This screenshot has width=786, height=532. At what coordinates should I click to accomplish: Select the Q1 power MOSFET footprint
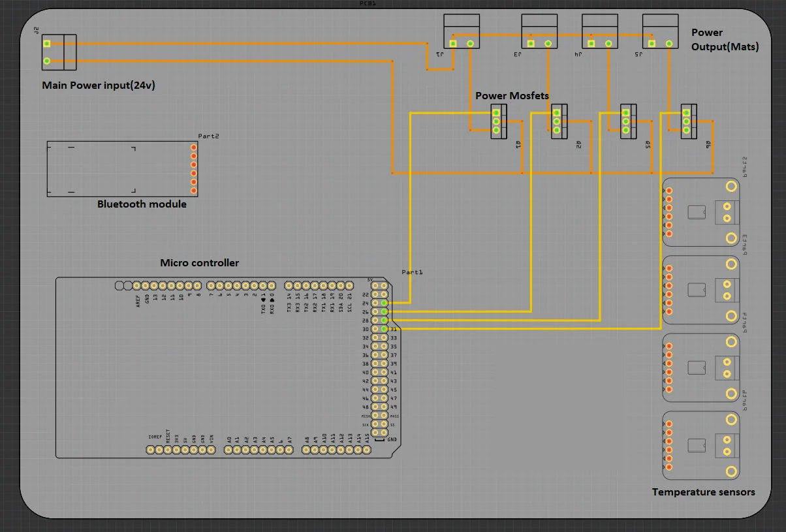point(499,121)
